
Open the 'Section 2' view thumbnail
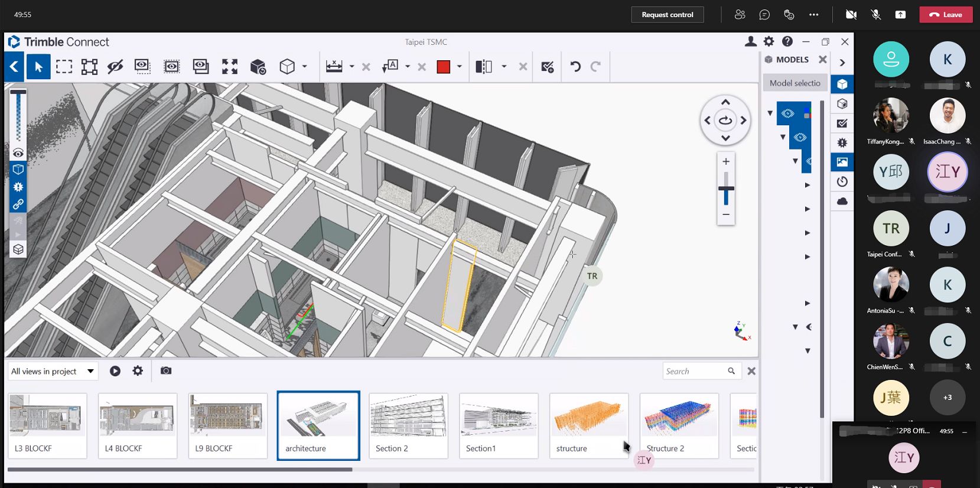(408, 425)
